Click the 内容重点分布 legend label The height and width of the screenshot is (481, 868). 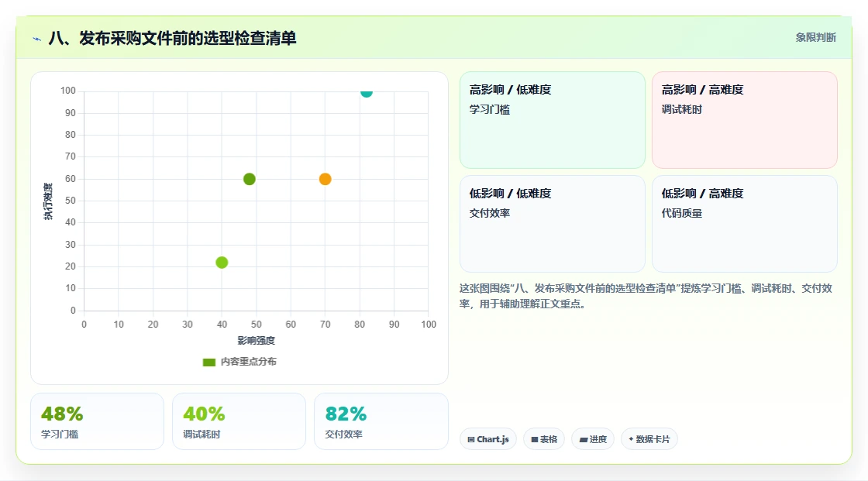tap(249, 362)
